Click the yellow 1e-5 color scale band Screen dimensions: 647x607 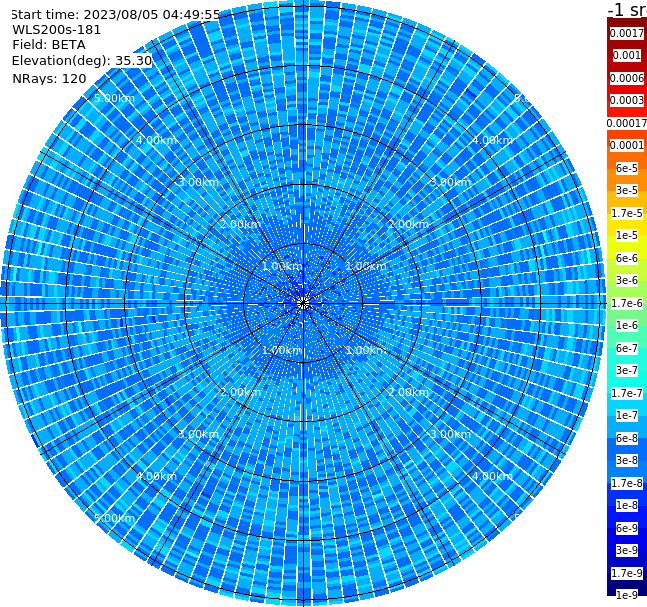[627, 235]
